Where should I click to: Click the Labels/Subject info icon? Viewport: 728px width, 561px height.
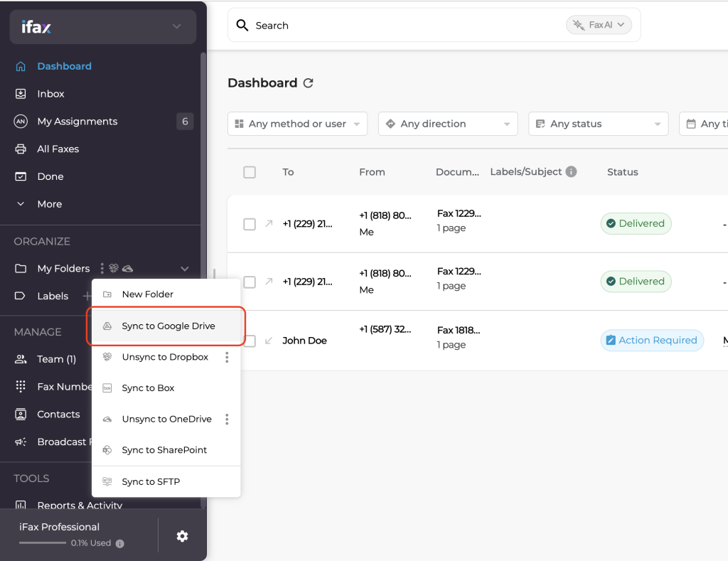(572, 172)
